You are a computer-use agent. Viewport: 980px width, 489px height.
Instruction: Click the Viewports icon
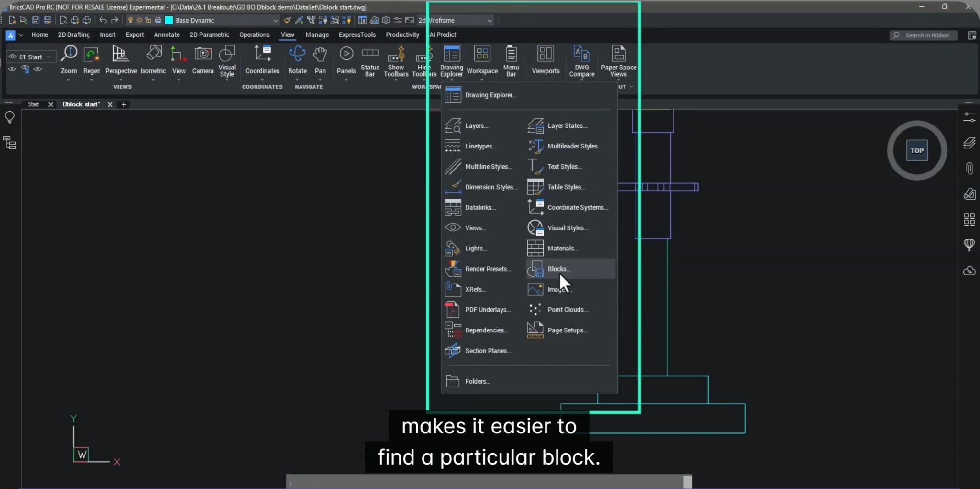pyautogui.click(x=546, y=60)
